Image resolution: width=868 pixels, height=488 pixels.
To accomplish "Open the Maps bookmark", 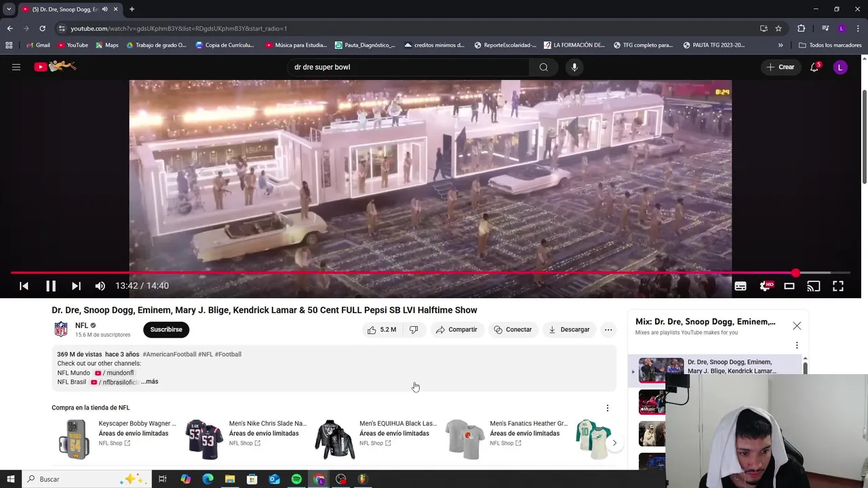I will [107, 45].
